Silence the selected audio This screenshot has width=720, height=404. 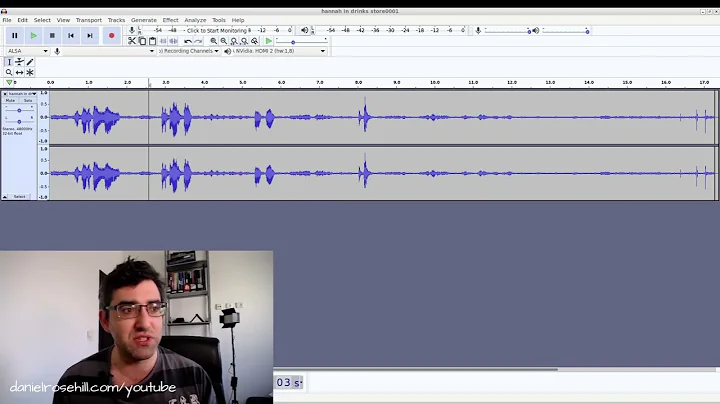(x=173, y=41)
